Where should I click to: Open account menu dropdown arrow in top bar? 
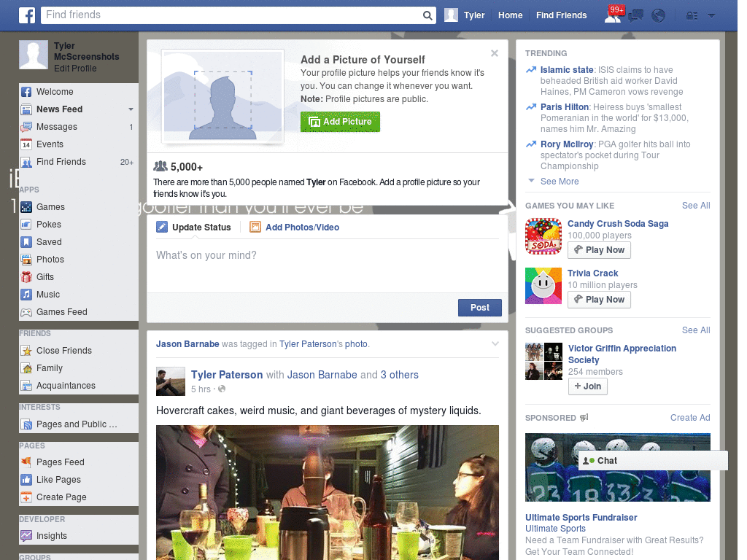711,16
